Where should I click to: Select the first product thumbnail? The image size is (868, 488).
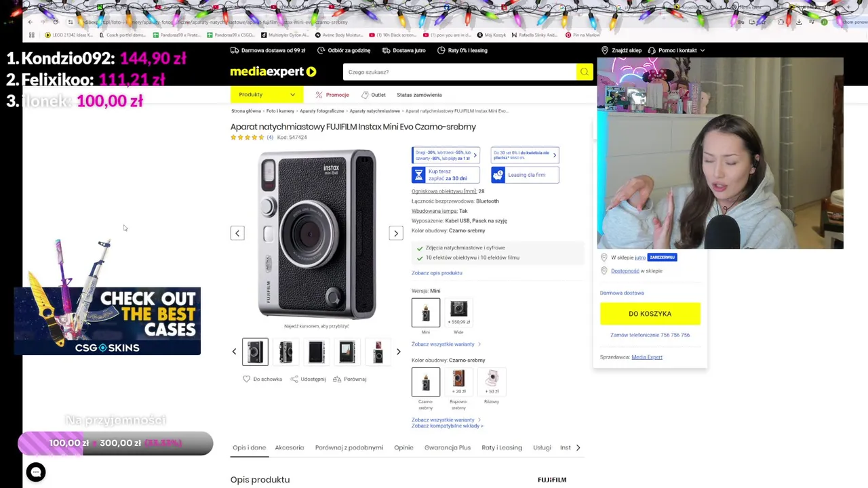(x=256, y=352)
